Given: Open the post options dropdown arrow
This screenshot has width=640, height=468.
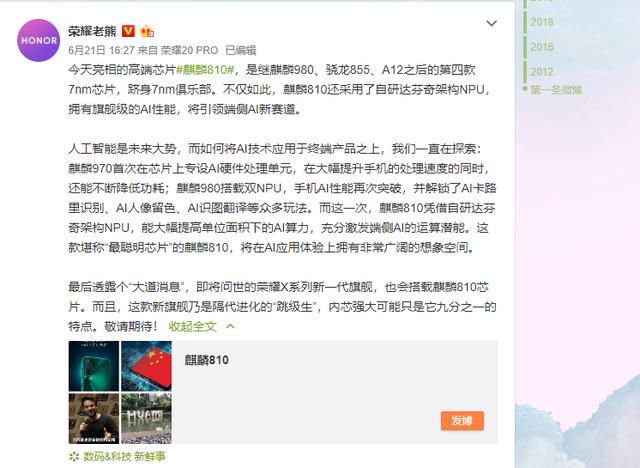Looking at the screenshot, I should coord(492,23).
